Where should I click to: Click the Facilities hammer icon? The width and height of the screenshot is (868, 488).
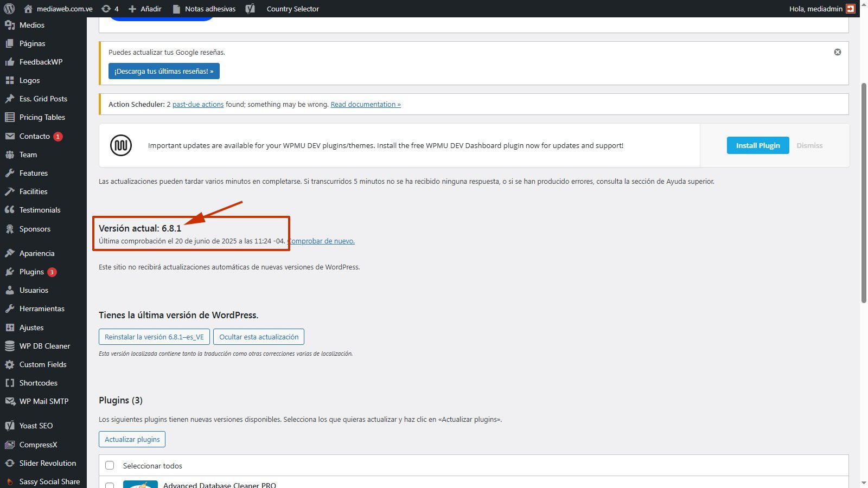click(10, 191)
